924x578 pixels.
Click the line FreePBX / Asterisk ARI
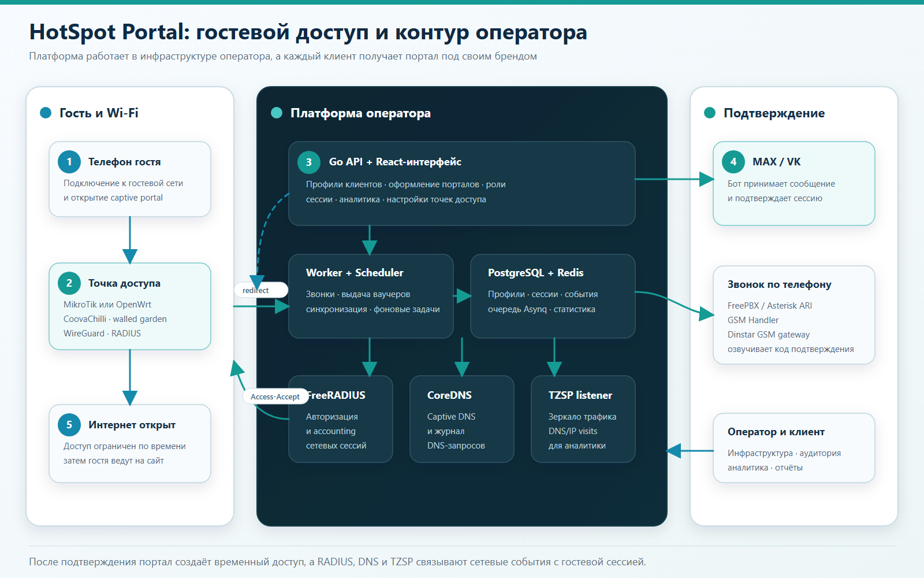point(770,306)
